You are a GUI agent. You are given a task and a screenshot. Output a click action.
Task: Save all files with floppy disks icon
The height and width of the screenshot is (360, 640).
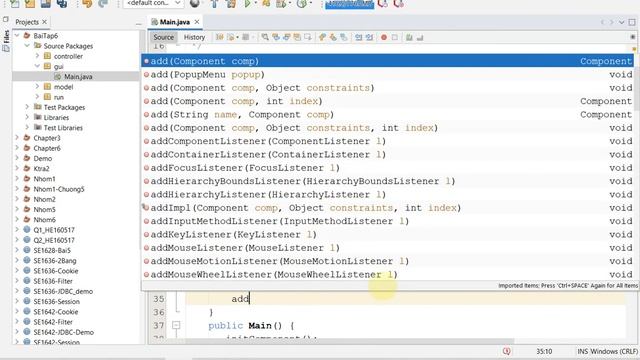[x=62, y=4]
